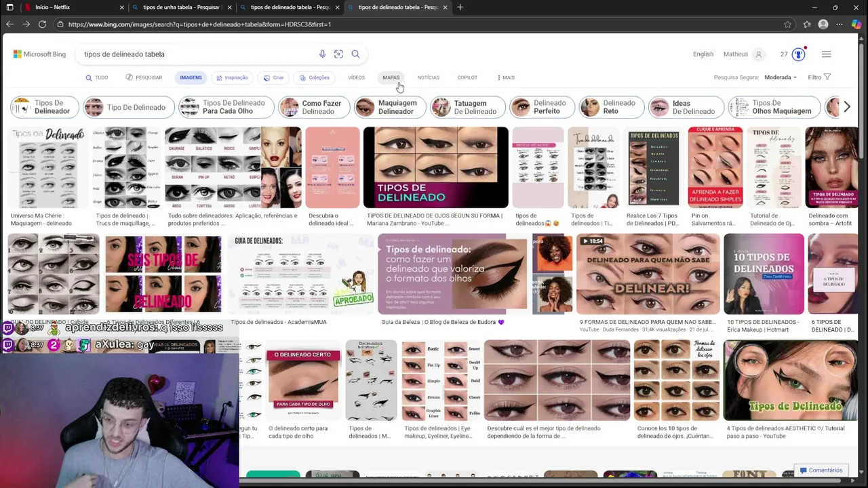This screenshot has width=868, height=488.
Task: Open the Coleções tab
Action: coord(315,77)
